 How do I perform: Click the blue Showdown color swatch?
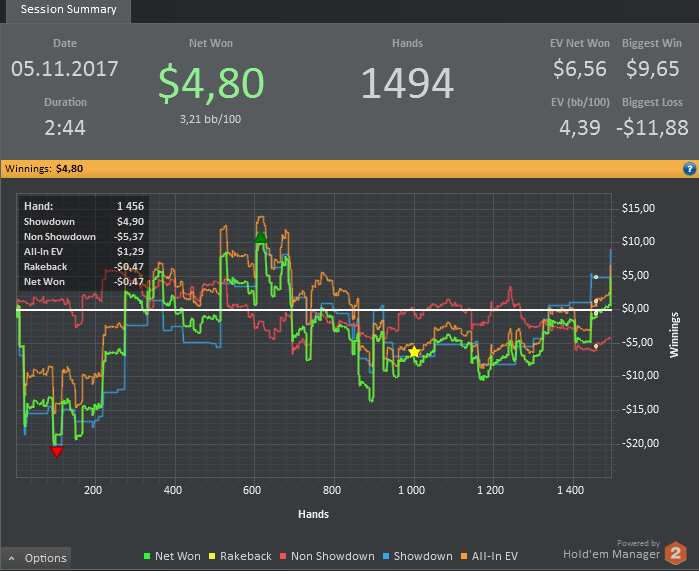(x=386, y=556)
